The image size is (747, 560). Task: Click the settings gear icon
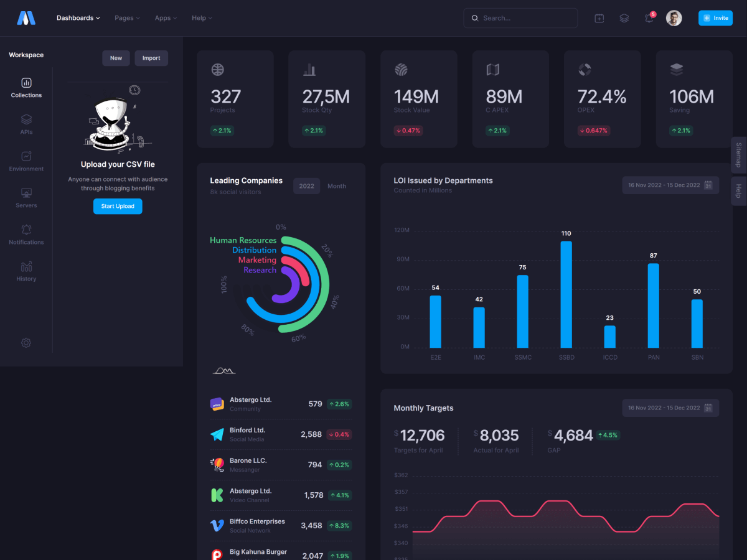pos(26,343)
